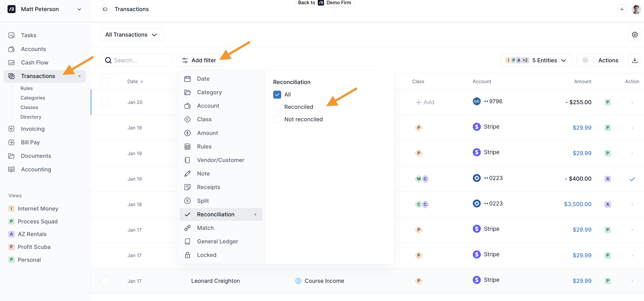Click the download export icon
This screenshot has width=644, height=301.
(x=634, y=60)
